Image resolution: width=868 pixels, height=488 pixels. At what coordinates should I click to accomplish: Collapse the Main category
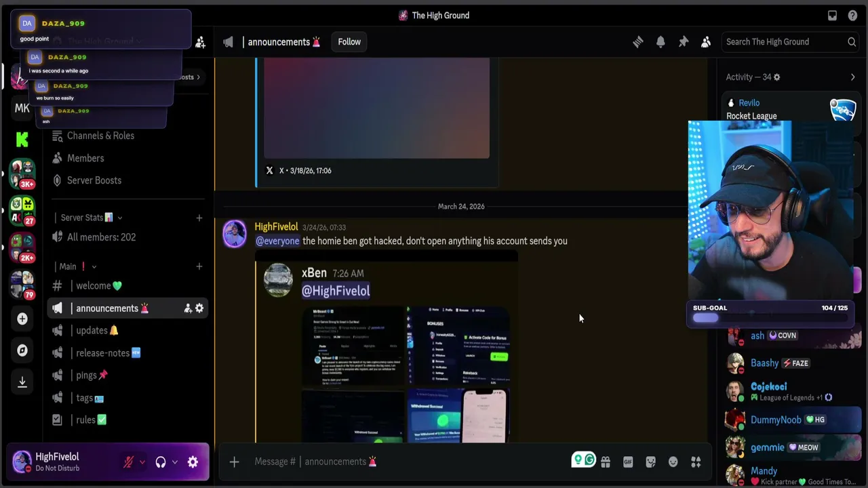[78, 266]
